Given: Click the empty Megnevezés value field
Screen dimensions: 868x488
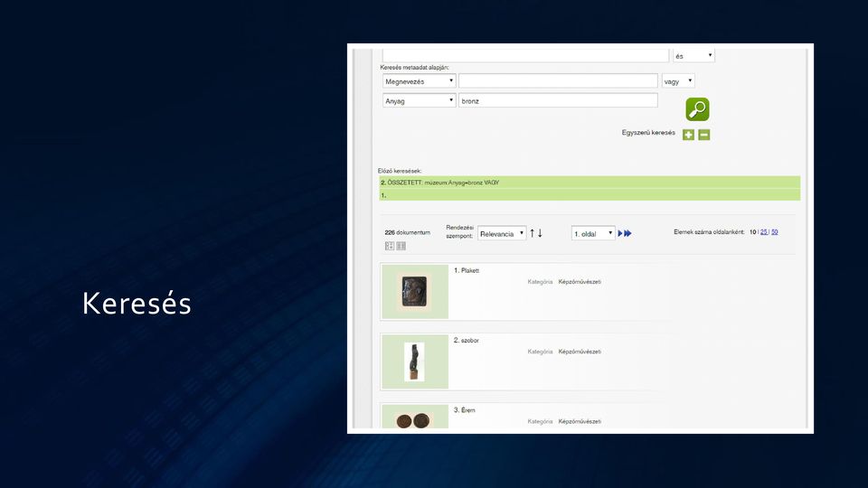Looking at the screenshot, I should [x=558, y=80].
